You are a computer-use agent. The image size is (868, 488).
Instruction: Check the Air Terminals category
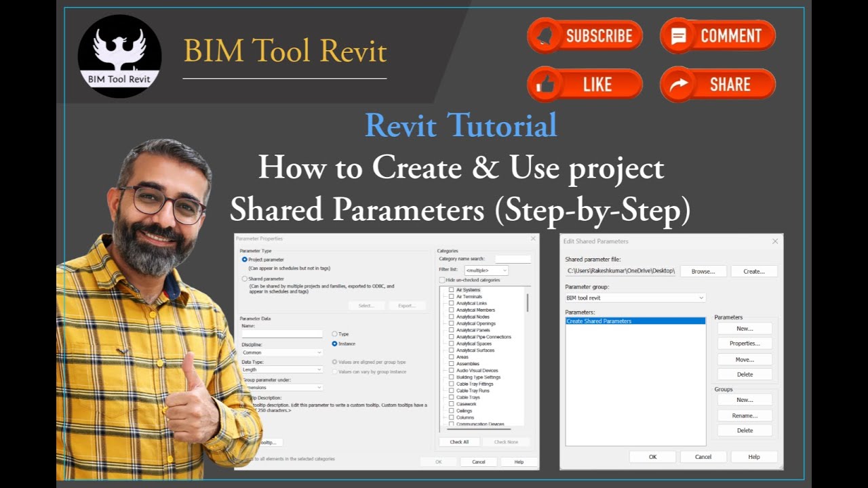[452, 297]
